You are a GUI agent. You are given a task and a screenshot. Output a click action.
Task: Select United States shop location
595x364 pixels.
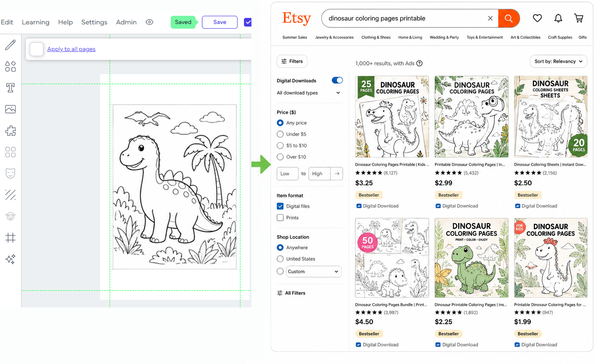280,259
